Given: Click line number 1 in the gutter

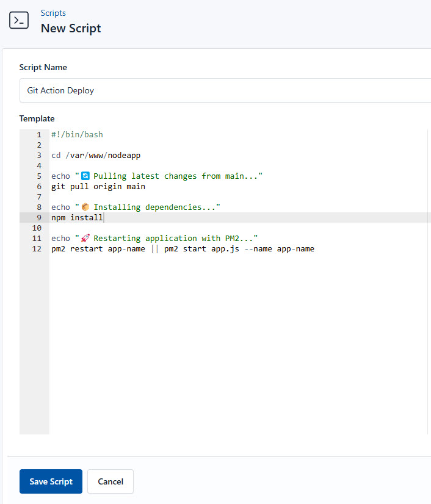Looking at the screenshot, I should point(38,134).
